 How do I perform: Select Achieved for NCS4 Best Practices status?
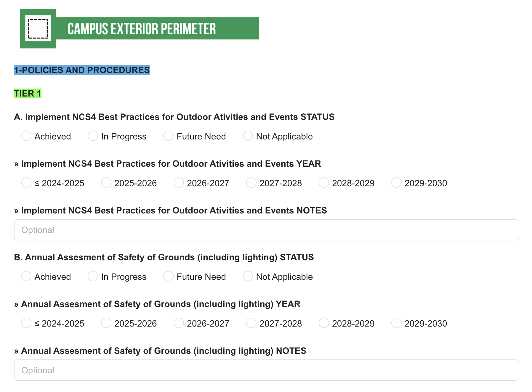point(26,136)
